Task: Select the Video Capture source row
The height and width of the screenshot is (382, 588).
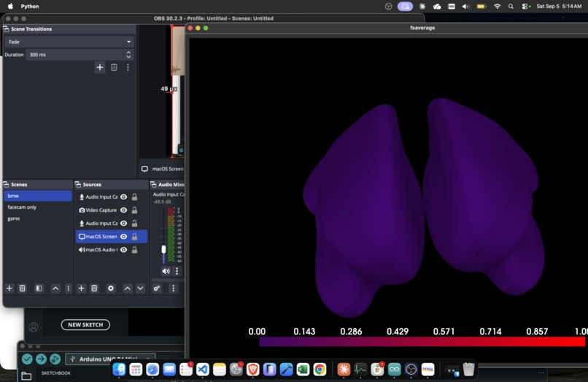Action: tap(112, 210)
